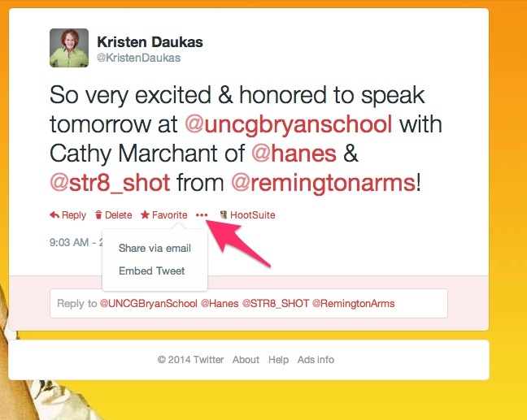Open the Ads info footer link
This screenshot has width=527, height=420.
coord(316,360)
